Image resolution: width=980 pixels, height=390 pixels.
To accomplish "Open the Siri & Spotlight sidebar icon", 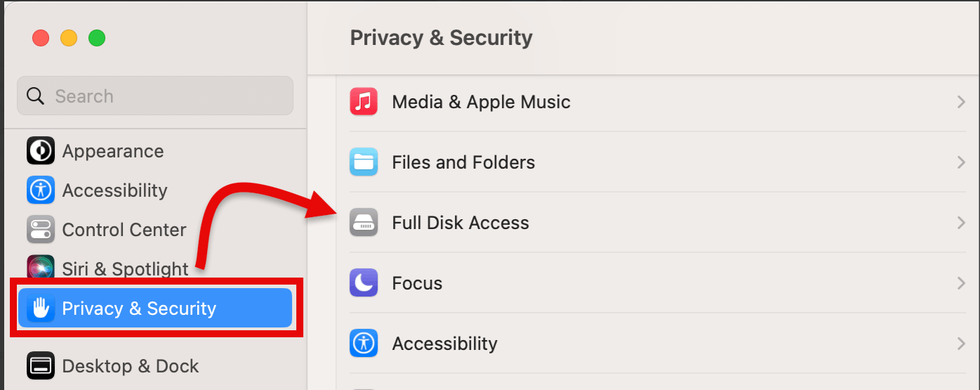I will point(41,268).
